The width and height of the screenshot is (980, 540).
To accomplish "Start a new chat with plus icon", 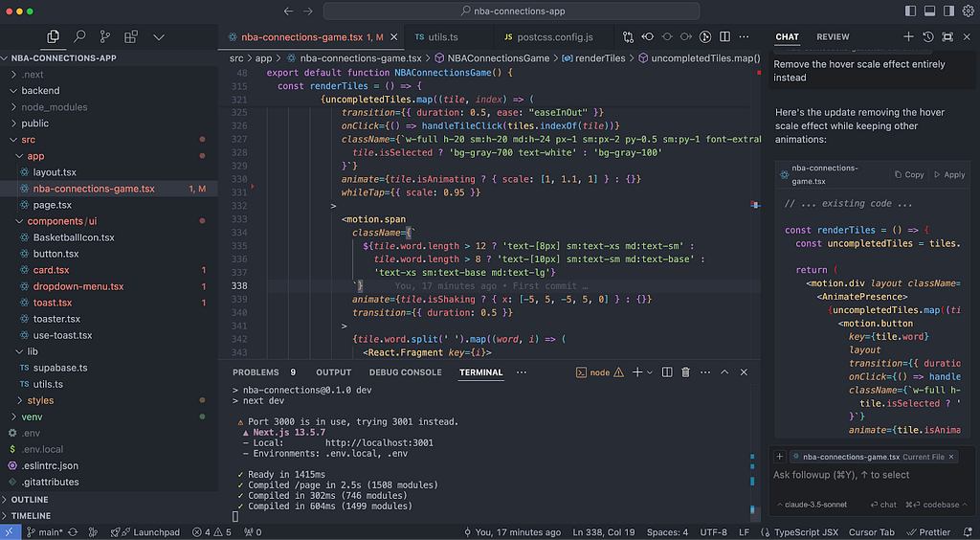I will point(909,37).
